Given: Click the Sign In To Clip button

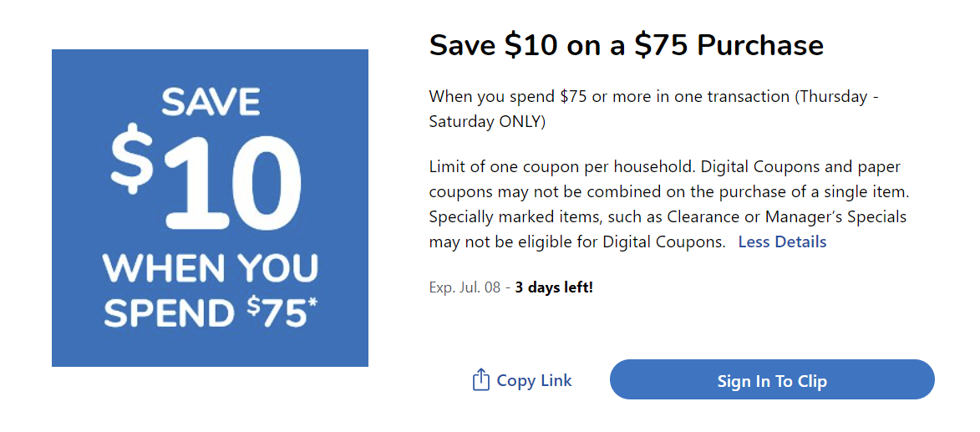Looking at the screenshot, I should click(772, 379).
